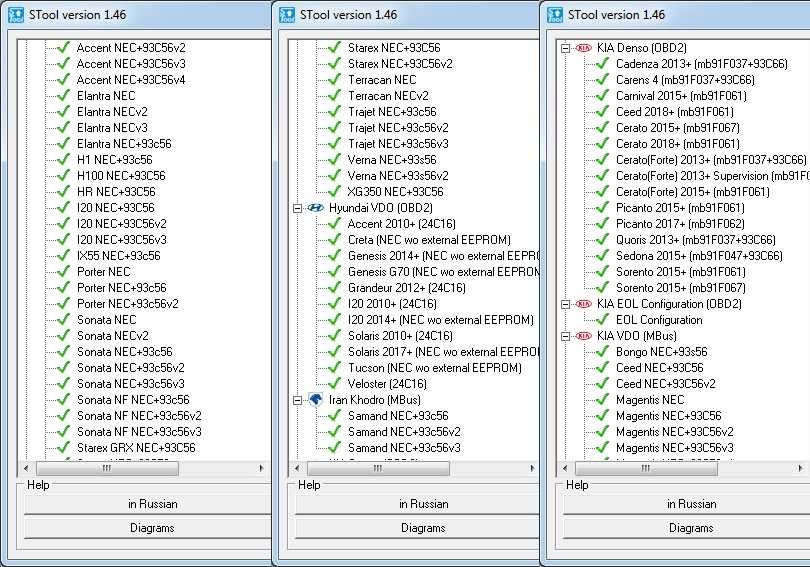Click the green check beside Bongo NEC+93s56
The height and width of the screenshot is (567, 810).
coord(602,352)
